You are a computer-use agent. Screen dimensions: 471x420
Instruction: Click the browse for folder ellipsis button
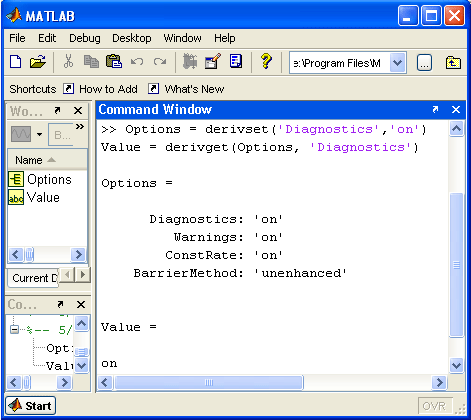(x=424, y=63)
